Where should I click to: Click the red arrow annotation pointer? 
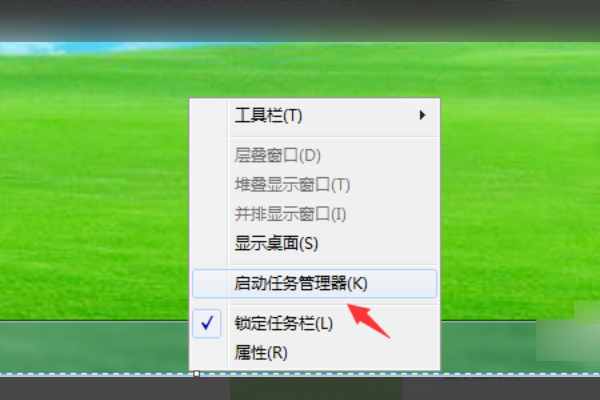368,320
